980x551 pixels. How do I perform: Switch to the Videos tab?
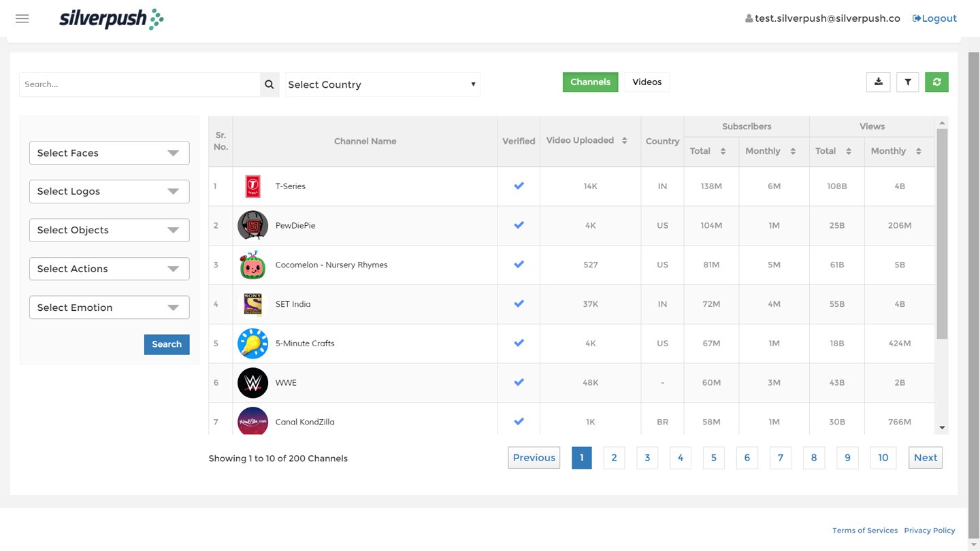(x=647, y=82)
